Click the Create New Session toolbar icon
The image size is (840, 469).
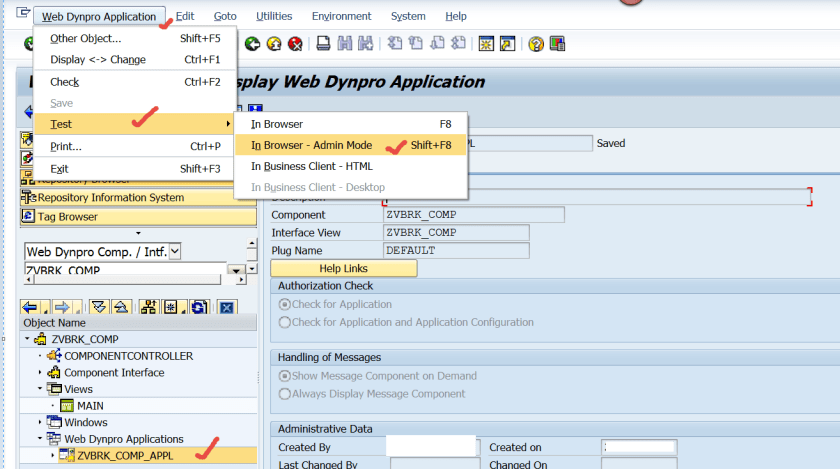(487, 44)
